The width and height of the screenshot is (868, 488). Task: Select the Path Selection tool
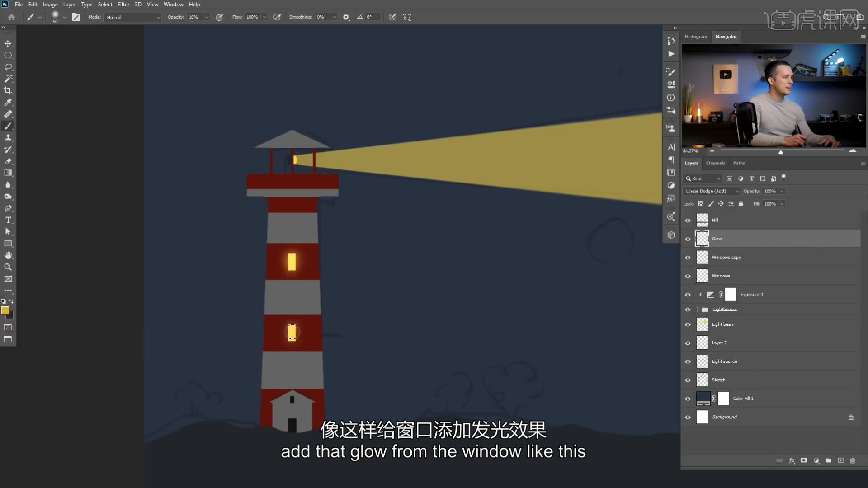click(8, 232)
